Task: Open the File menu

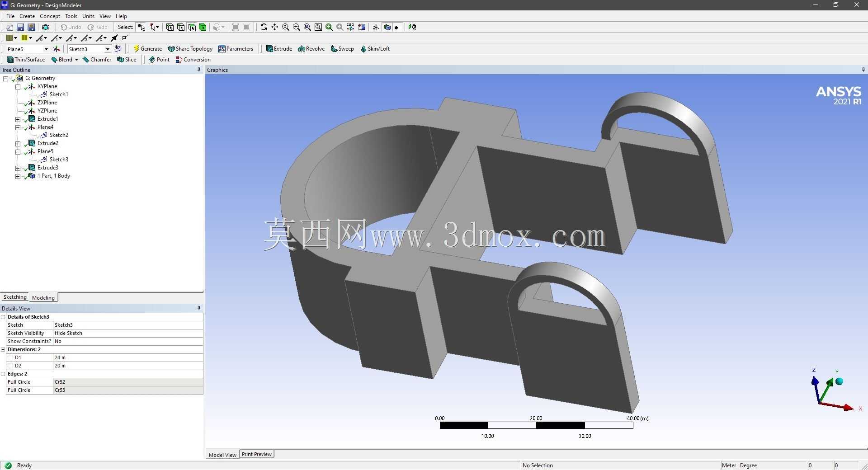Action: coord(10,16)
